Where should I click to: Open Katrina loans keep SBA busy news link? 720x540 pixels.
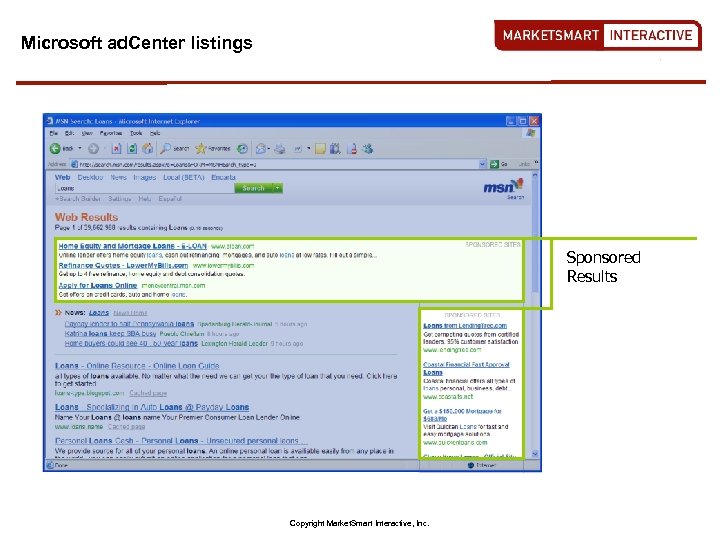click(110, 333)
